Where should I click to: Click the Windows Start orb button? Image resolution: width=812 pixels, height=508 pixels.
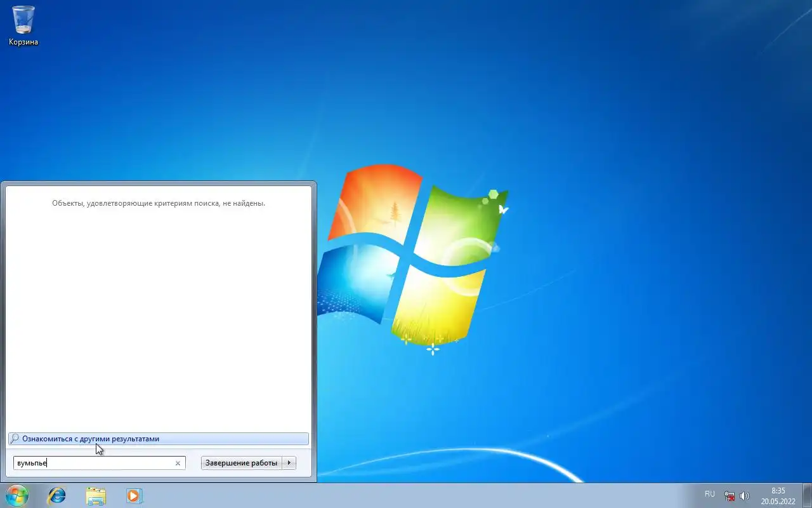(16, 495)
